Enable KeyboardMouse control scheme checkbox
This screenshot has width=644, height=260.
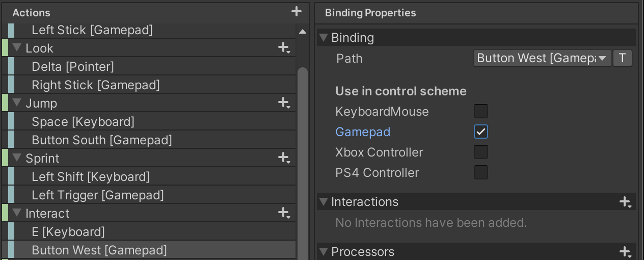point(480,112)
